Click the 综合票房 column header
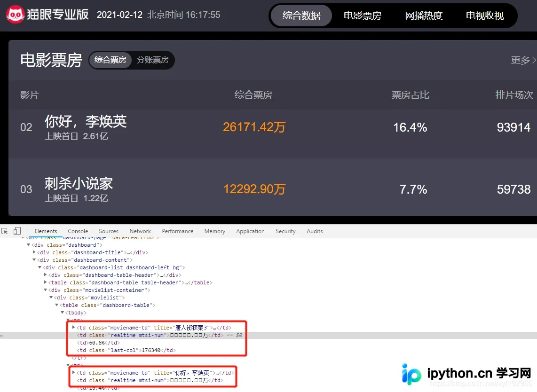The height and width of the screenshot is (392, 537). [x=253, y=95]
